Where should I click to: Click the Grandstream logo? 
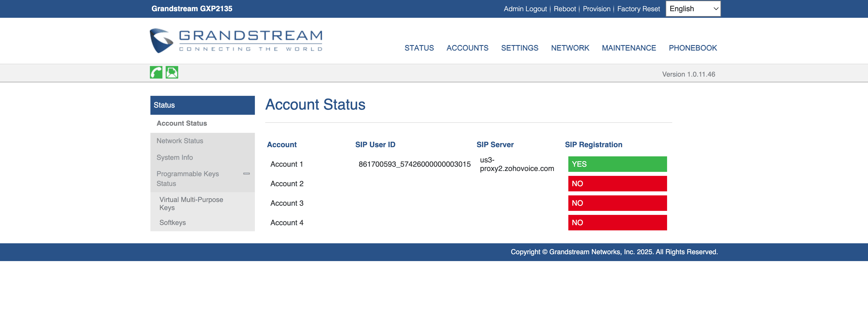(x=236, y=41)
